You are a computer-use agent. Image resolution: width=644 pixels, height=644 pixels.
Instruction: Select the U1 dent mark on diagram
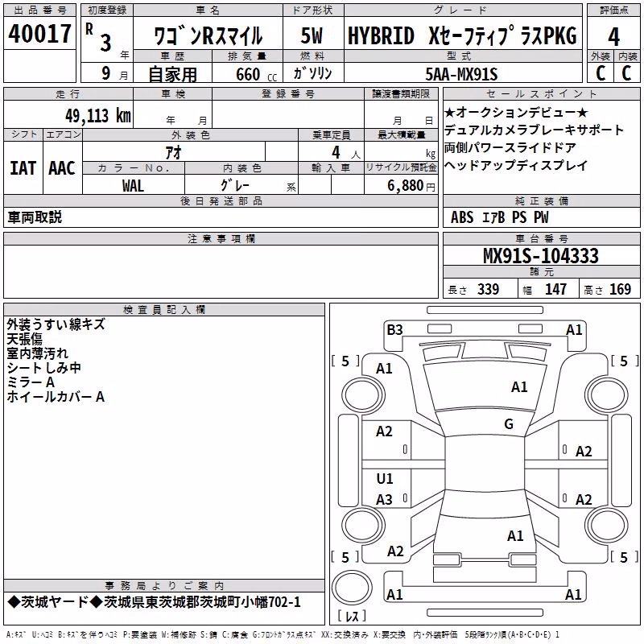pos(385,478)
